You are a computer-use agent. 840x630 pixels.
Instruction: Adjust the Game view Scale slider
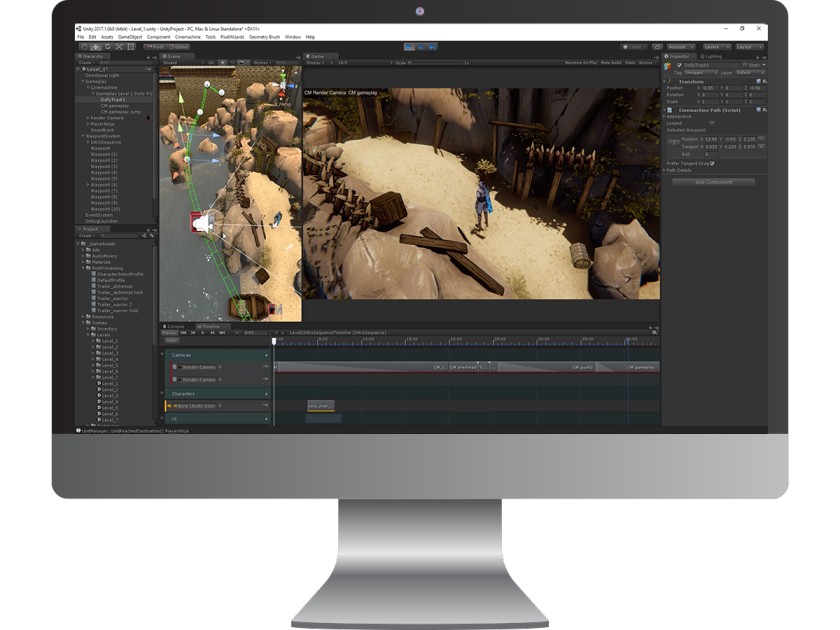437,63
